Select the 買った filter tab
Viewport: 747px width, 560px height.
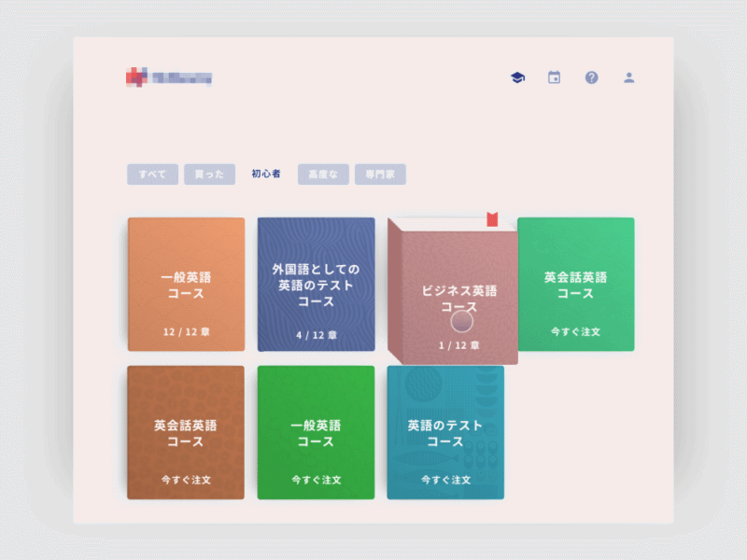tap(209, 175)
